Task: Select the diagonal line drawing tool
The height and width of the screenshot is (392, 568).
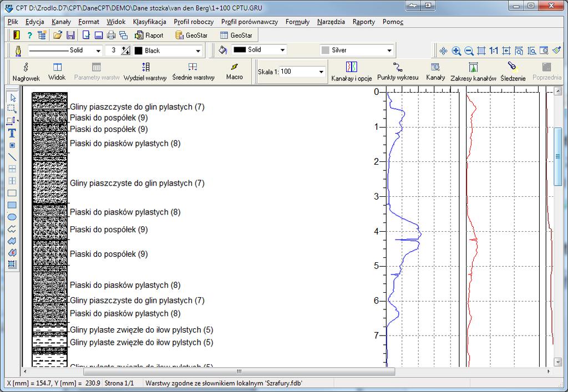Action: 12,157
